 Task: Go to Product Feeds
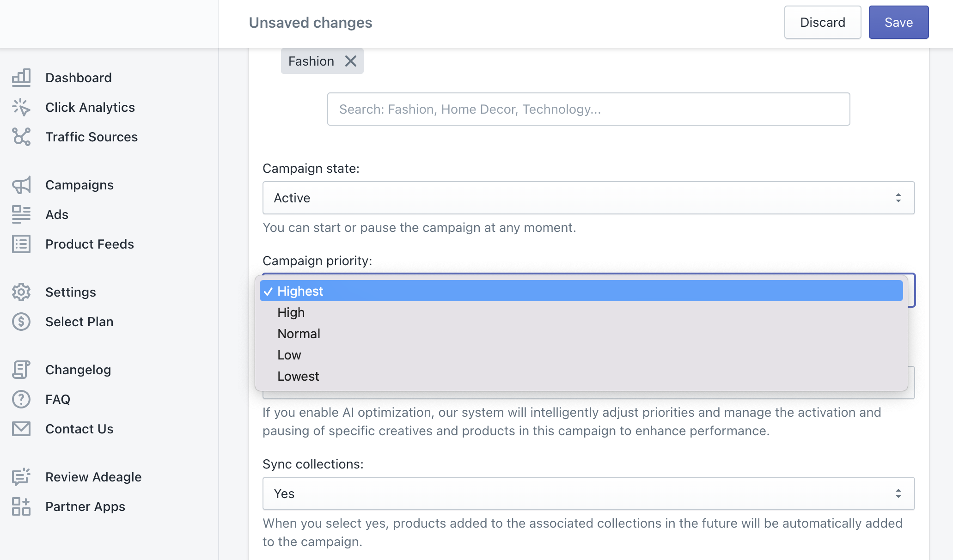click(90, 244)
